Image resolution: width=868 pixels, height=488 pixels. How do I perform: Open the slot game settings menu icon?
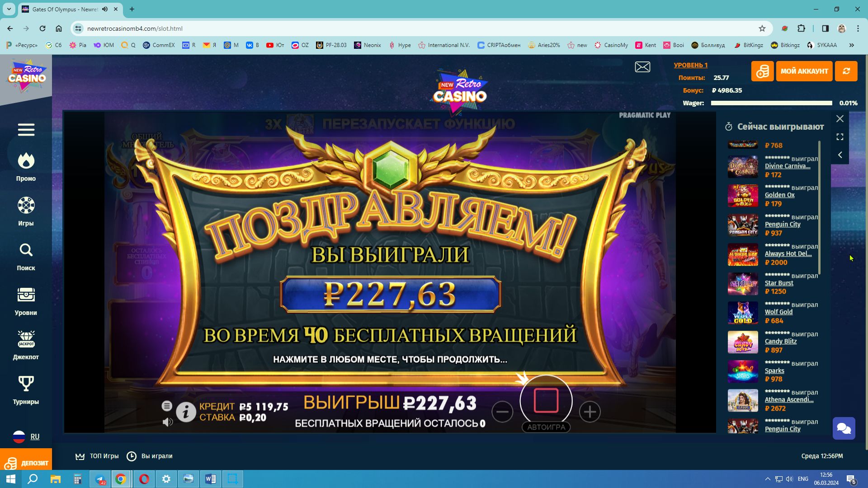tap(167, 406)
